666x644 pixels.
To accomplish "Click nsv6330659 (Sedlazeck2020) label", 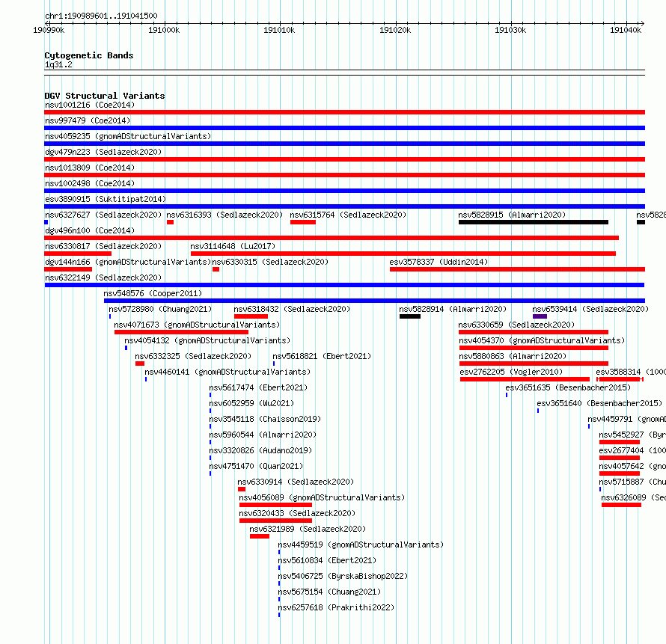I will click(516, 325).
